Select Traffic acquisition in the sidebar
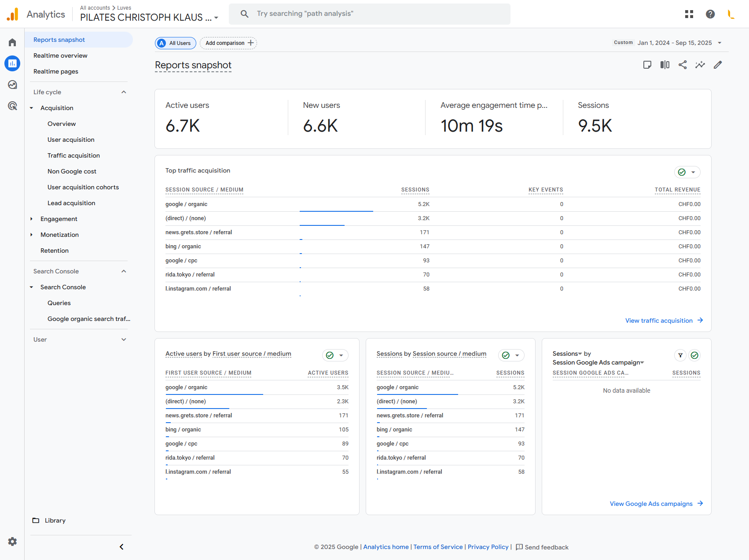 coord(73,155)
